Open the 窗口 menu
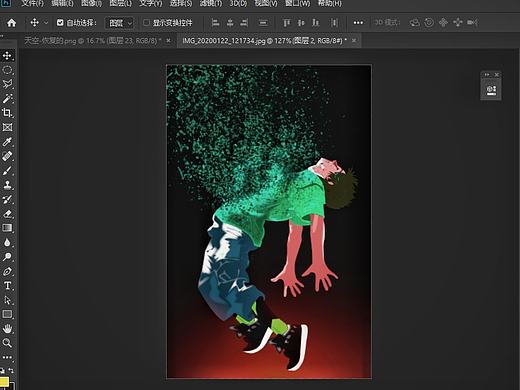 [x=298, y=3]
